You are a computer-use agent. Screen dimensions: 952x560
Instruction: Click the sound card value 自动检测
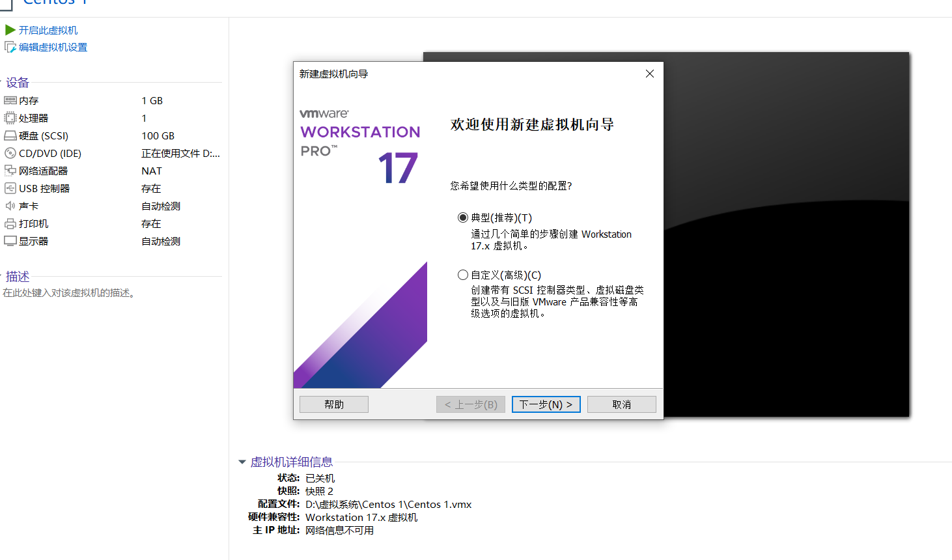coord(161,206)
